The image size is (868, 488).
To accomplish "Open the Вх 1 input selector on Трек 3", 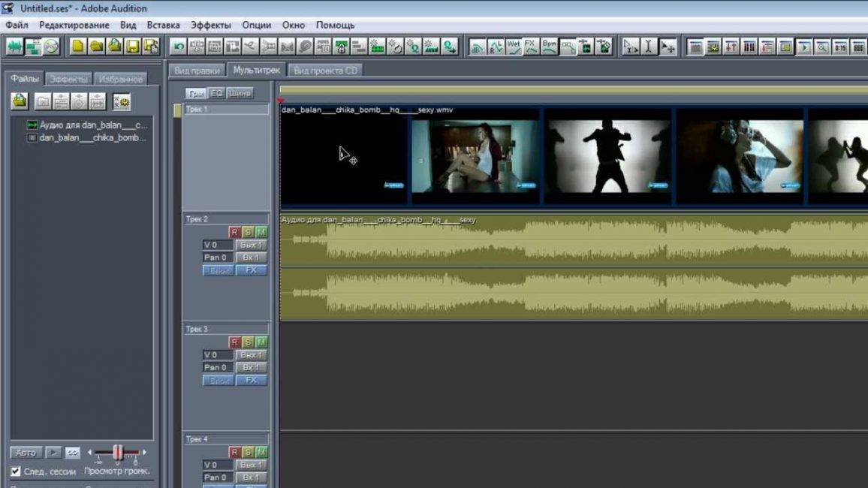I will [251, 367].
